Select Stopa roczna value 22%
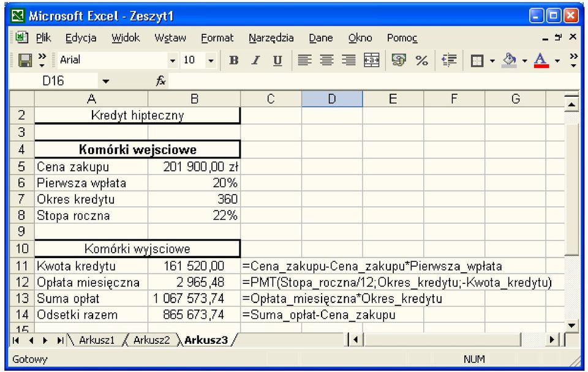The height and width of the screenshot is (372, 588). [x=194, y=216]
